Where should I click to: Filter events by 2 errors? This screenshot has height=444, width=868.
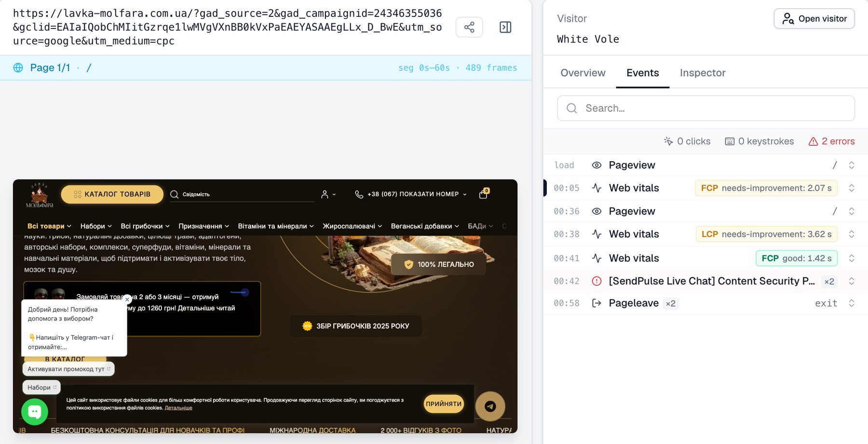831,141
